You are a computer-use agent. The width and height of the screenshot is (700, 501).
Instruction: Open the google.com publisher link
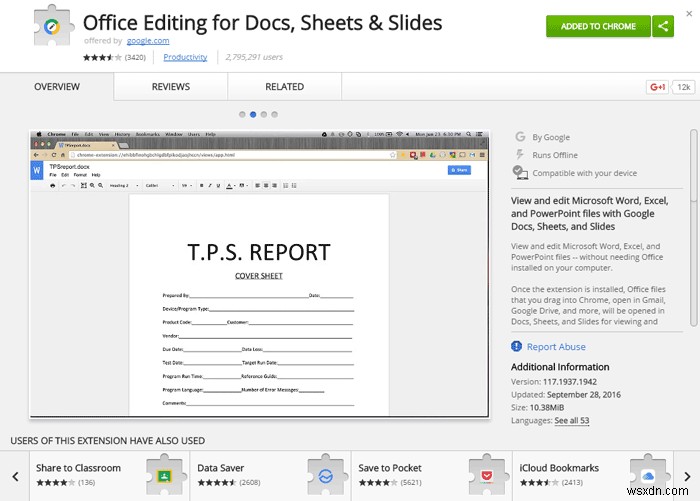tap(148, 41)
